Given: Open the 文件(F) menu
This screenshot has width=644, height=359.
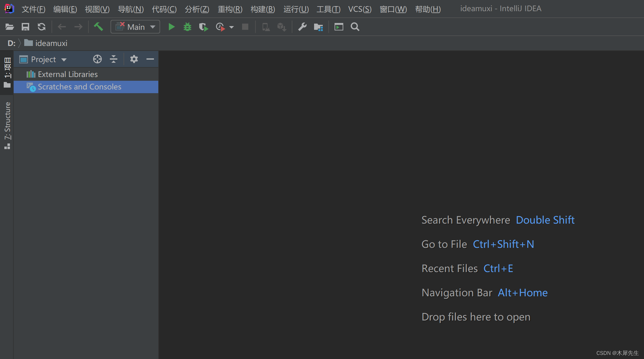Looking at the screenshot, I should 33,9.
